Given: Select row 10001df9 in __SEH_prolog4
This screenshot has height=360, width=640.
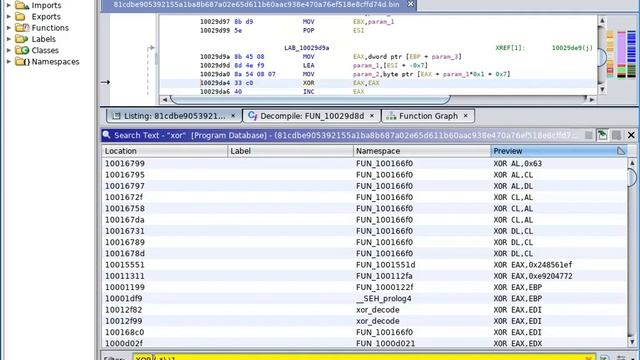Looking at the screenshot, I should [x=364, y=299].
